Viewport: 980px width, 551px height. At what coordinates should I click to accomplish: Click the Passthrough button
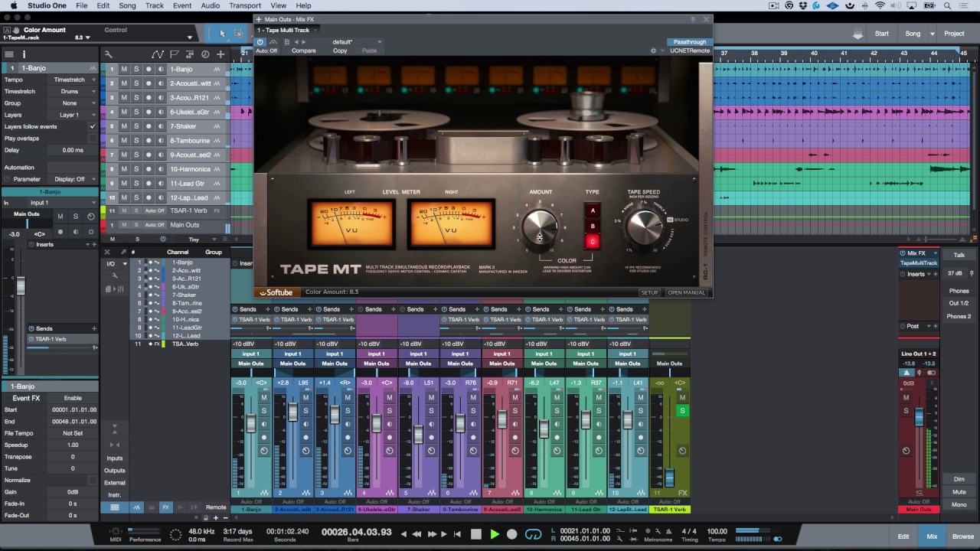[x=689, y=42]
